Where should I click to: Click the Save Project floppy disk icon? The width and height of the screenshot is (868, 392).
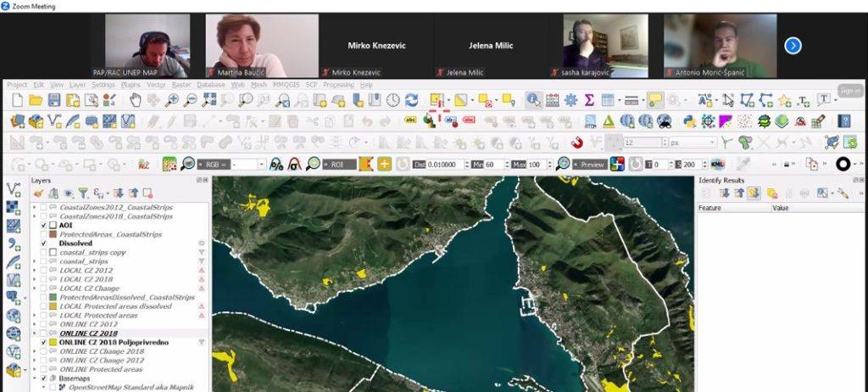click(x=54, y=100)
